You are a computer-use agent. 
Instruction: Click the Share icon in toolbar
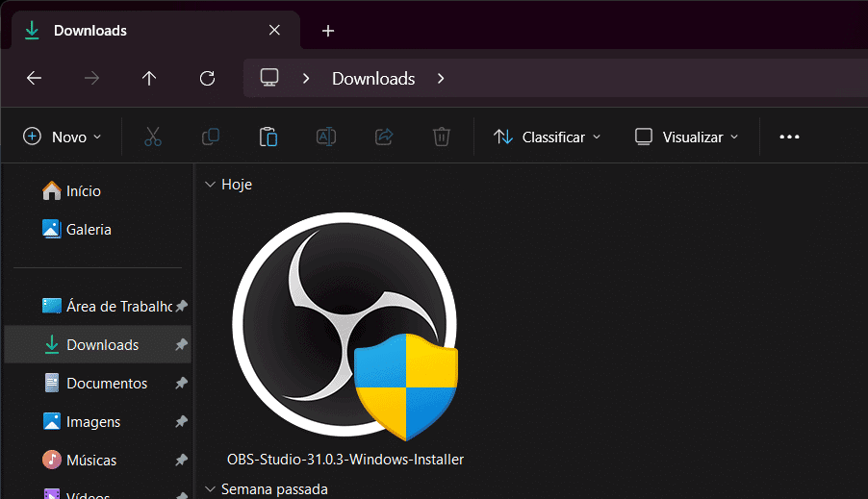tap(384, 137)
